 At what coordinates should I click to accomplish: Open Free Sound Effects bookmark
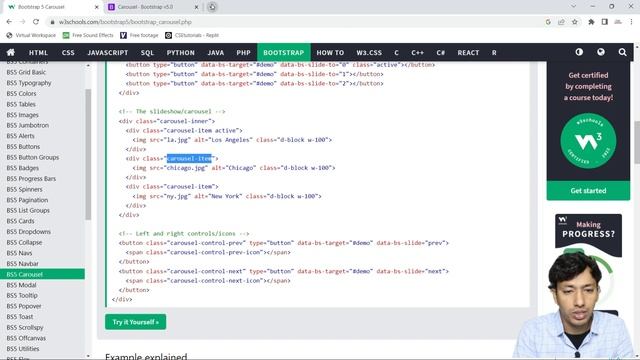[x=88, y=36]
